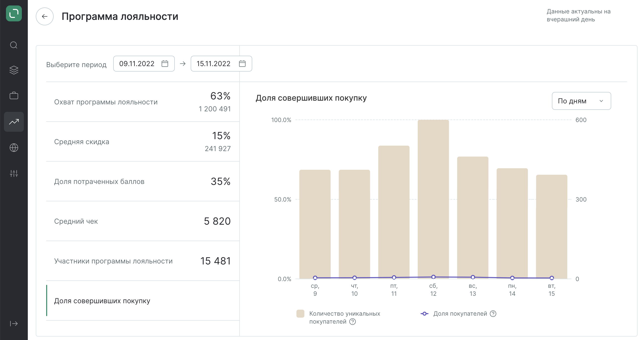Image resolution: width=644 pixels, height=340 pixels.
Task: Show help for 'Доля покупателей' legend
Action: [493, 314]
